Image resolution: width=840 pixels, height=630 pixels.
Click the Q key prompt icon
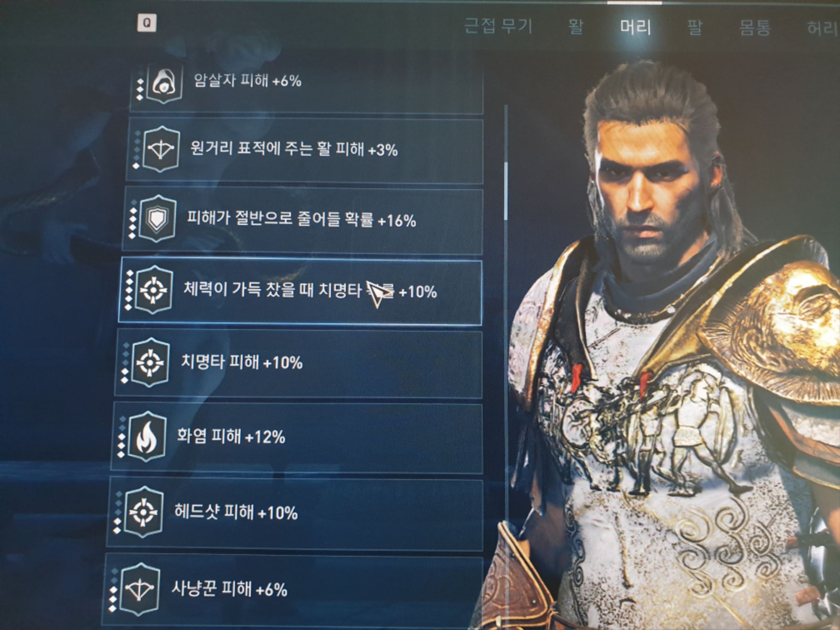click(147, 23)
